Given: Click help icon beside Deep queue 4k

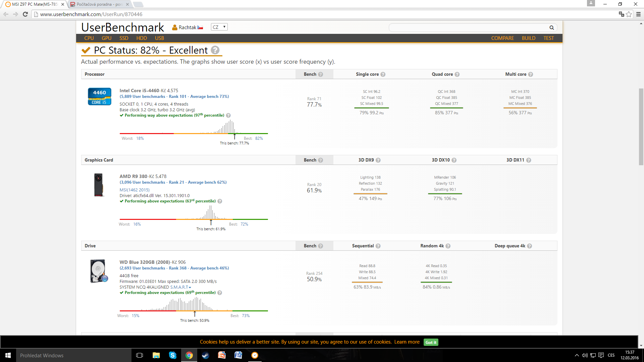Looking at the screenshot, I should coord(530,246).
